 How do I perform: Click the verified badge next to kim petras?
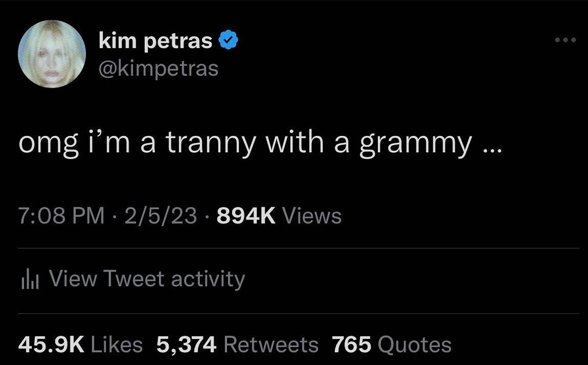tap(229, 39)
